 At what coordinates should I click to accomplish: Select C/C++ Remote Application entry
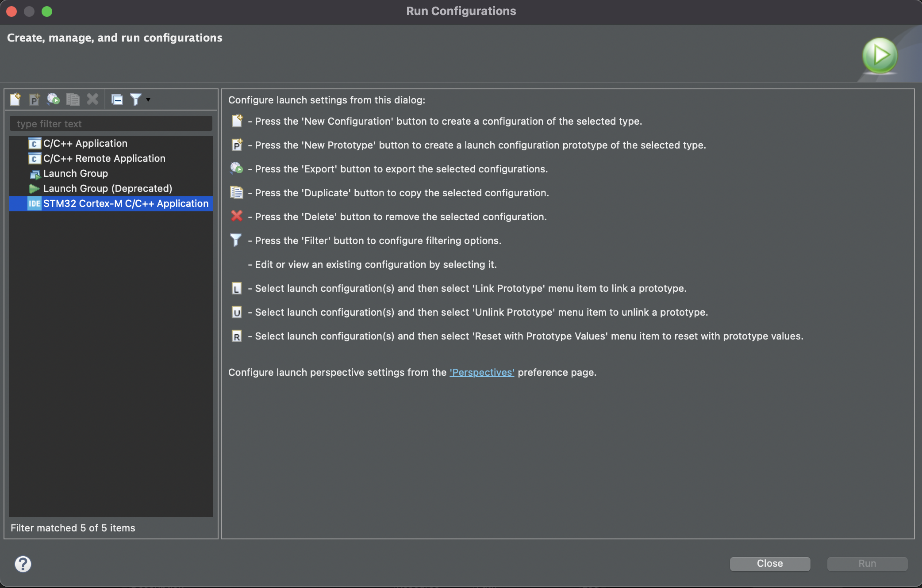point(111,158)
